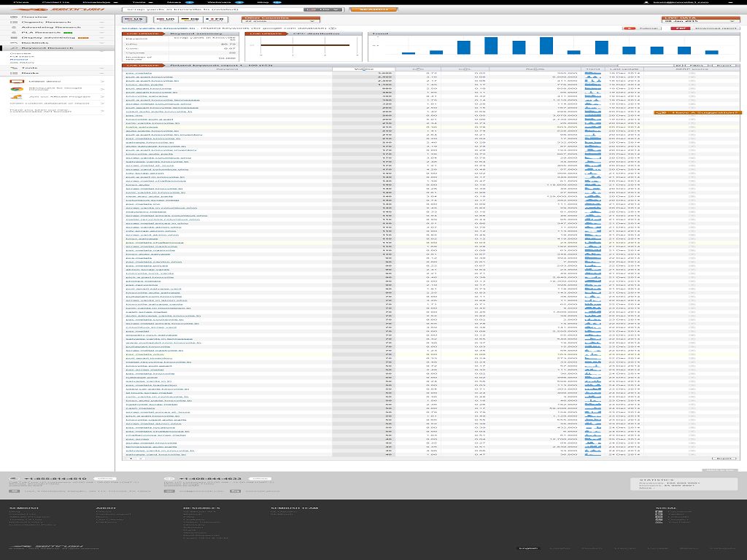Click the Export button above the table
Image resolution: width=747 pixels, height=560 pixels.
click(723, 65)
